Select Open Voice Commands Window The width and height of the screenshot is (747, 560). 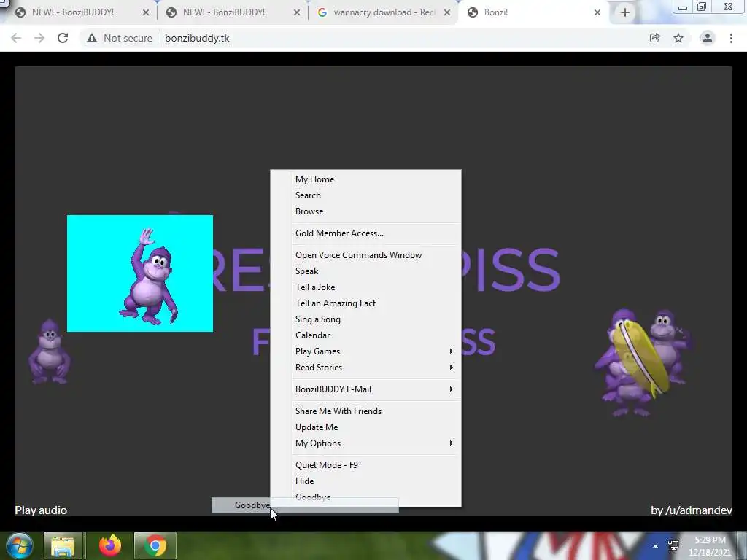[x=365, y=255]
